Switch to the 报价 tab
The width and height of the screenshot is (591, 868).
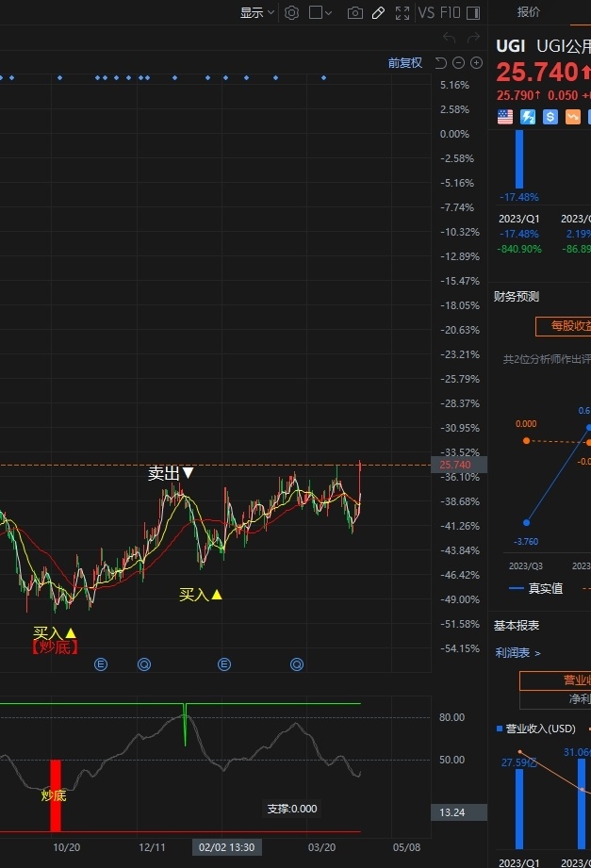(x=529, y=12)
